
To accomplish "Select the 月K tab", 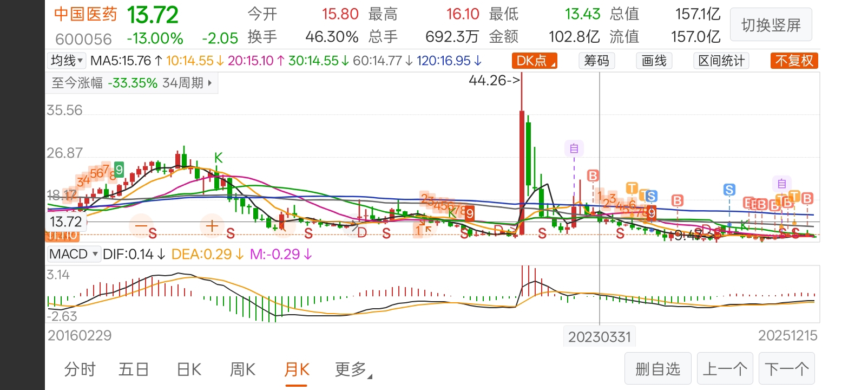I will pos(297,369).
